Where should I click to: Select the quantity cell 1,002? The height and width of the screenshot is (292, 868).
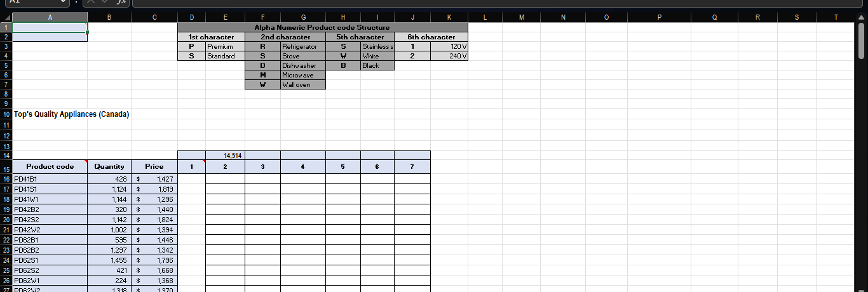point(109,230)
